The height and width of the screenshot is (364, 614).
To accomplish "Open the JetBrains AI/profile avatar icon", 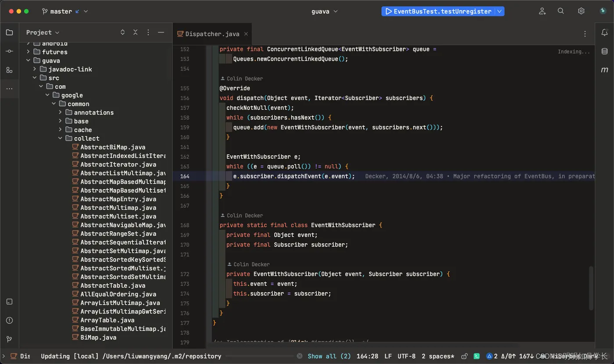I will (603, 11).
